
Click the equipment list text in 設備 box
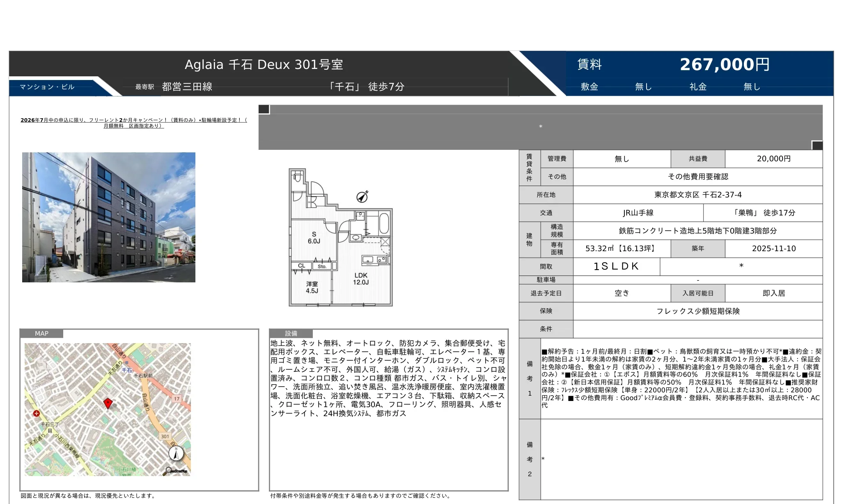pos(388,378)
